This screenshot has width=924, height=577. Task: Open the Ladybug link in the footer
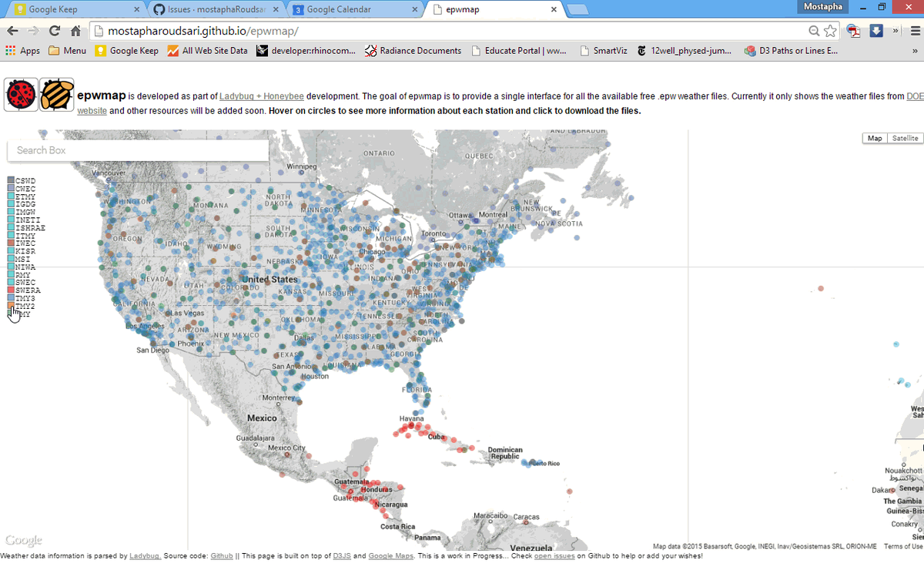tap(145, 555)
